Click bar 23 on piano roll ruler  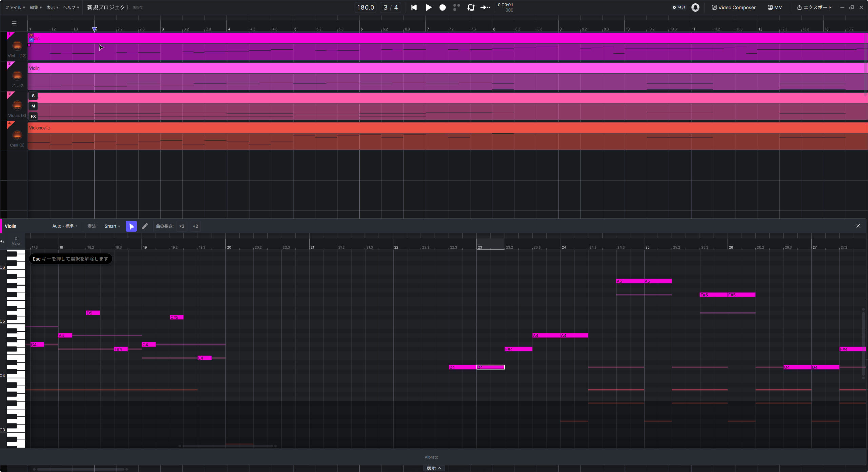pyautogui.click(x=480, y=247)
